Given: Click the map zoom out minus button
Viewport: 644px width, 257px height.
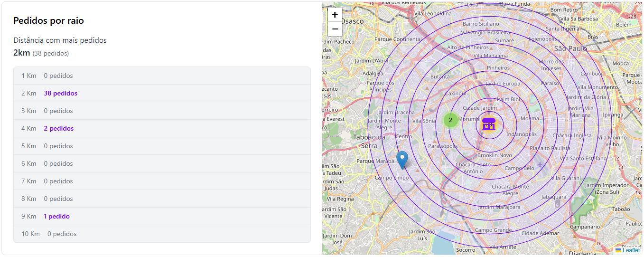Looking at the screenshot, I should point(335,29).
